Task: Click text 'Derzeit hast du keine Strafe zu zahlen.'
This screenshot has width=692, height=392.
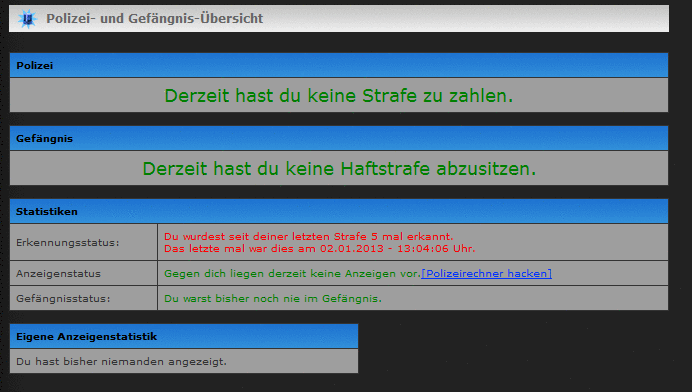Action: pyautogui.click(x=339, y=96)
